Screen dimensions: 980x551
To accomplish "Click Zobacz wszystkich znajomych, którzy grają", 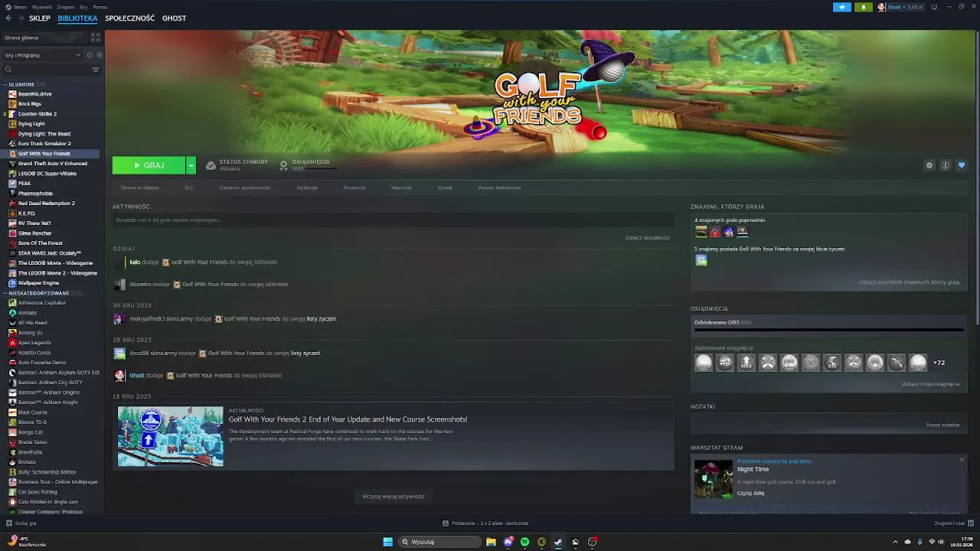I will tap(909, 282).
